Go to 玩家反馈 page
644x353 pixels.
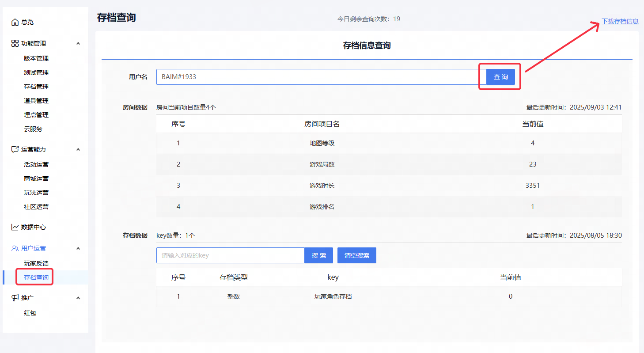[x=36, y=263]
